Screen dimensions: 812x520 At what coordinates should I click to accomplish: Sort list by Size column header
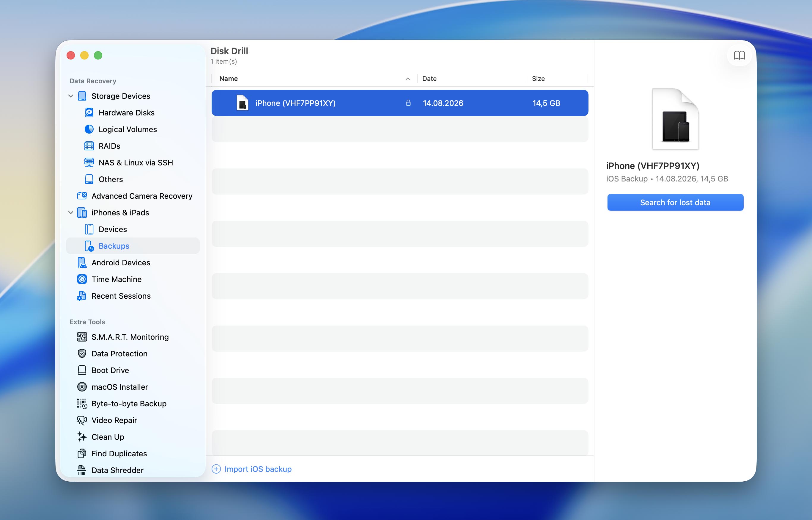click(x=538, y=78)
